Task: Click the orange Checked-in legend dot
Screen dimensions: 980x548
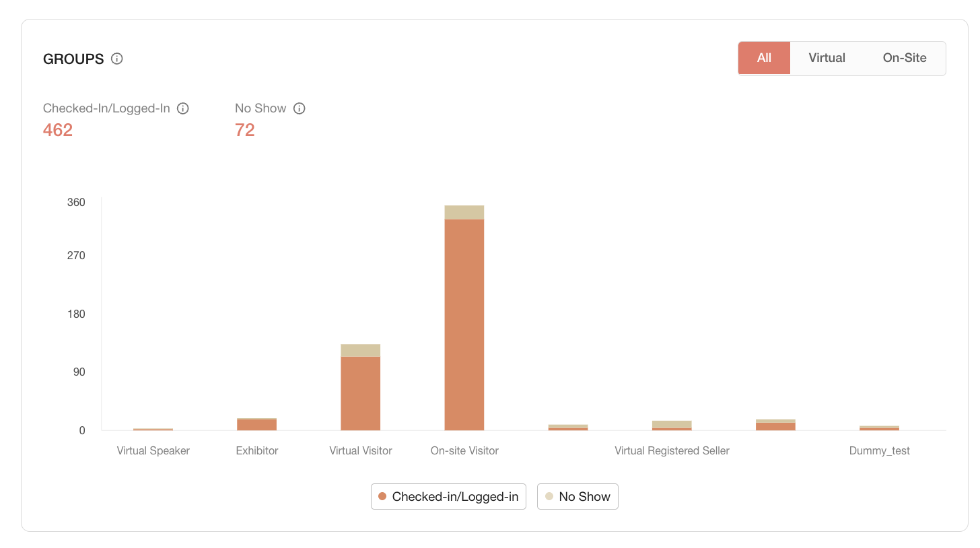Action: 382,497
